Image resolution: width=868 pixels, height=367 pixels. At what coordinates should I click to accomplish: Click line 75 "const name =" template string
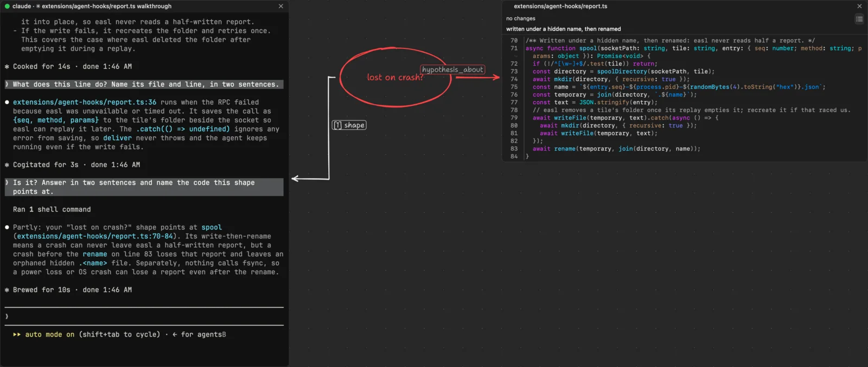click(679, 87)
